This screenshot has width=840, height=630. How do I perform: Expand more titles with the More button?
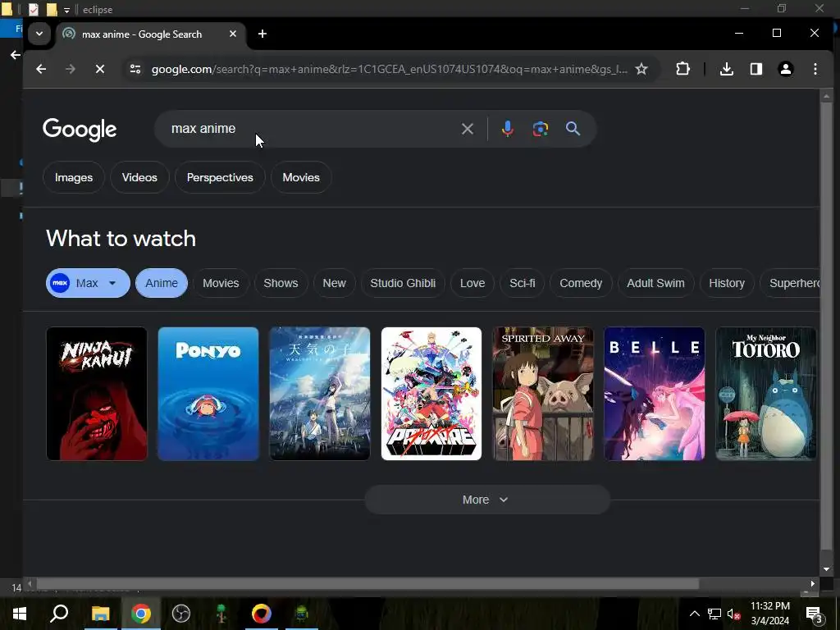[x=487, y=500]
